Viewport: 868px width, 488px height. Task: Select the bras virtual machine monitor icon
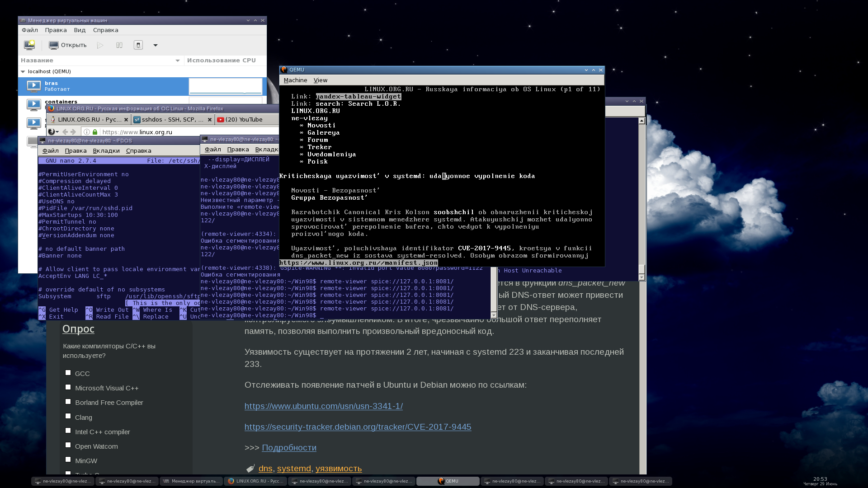click(34, 86)
